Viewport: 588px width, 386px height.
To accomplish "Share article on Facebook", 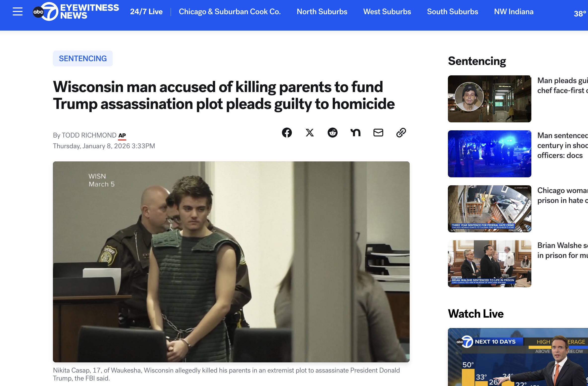I will click(x=287, y=133).
